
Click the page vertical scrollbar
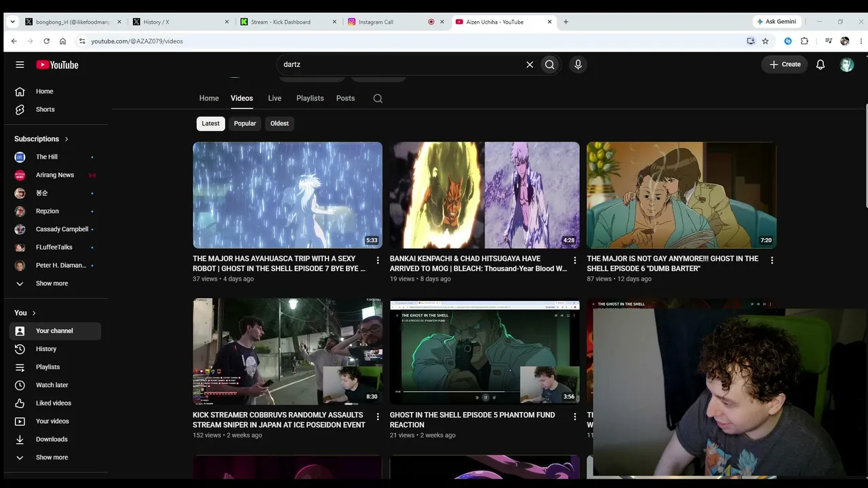pyautogui.click(x=865, y=156)
